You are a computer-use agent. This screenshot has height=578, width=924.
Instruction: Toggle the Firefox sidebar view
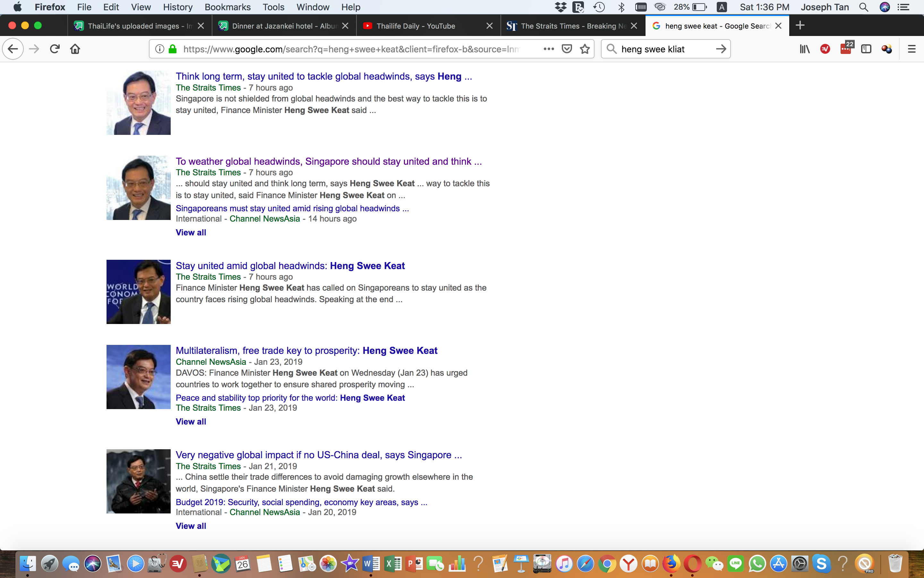tap(866, 49)
